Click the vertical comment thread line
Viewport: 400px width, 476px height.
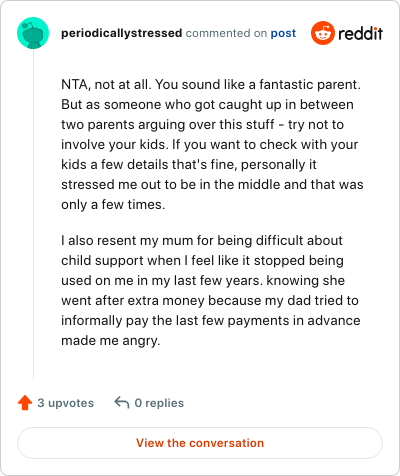(x=33, y=214)
